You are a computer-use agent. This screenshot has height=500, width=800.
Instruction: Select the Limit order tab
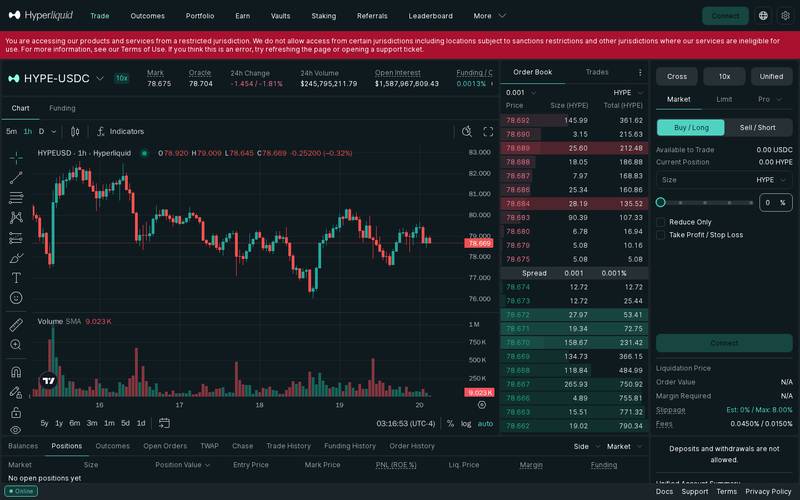click(724, 99)
